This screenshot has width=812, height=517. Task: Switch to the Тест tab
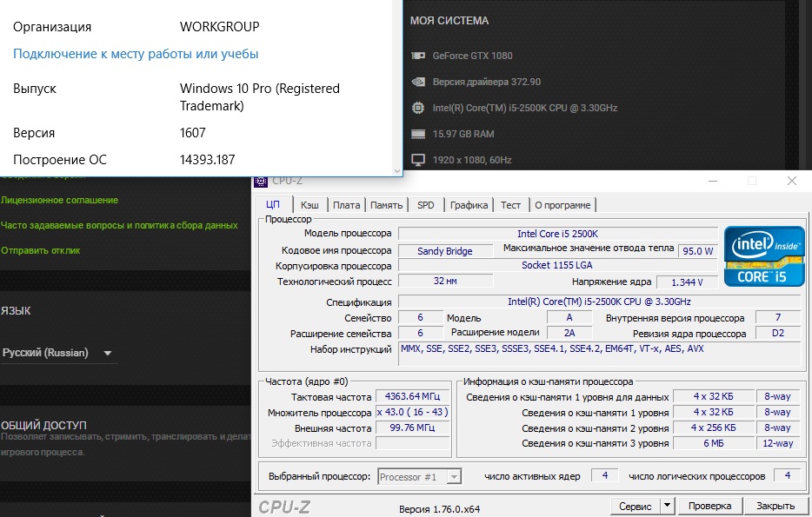510,205
